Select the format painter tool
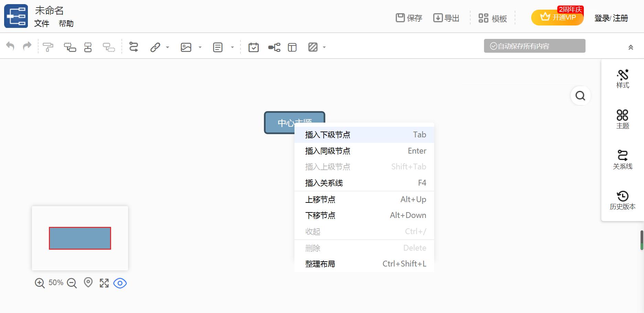This screenshot has height=313, width=644. 48,46
